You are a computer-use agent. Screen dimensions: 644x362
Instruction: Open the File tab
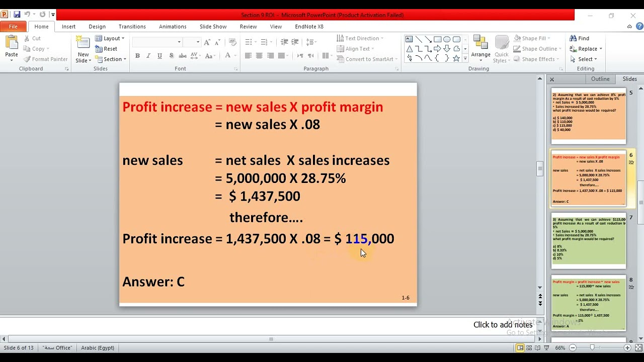point(13,27)
